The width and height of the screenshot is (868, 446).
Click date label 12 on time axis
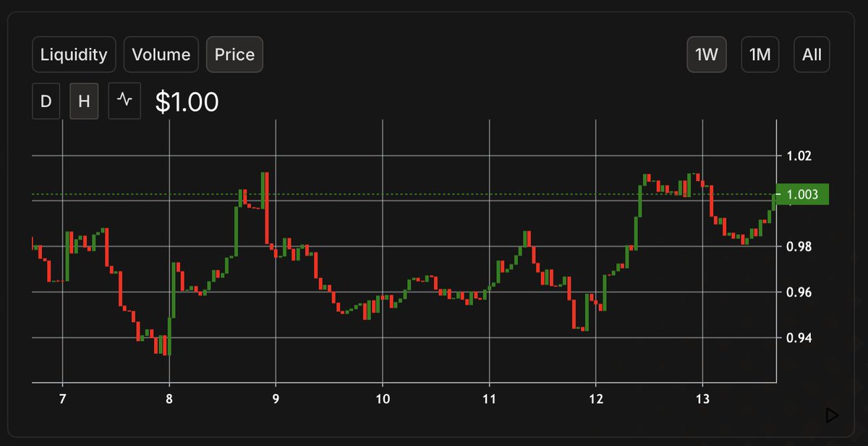pos(595,399)
